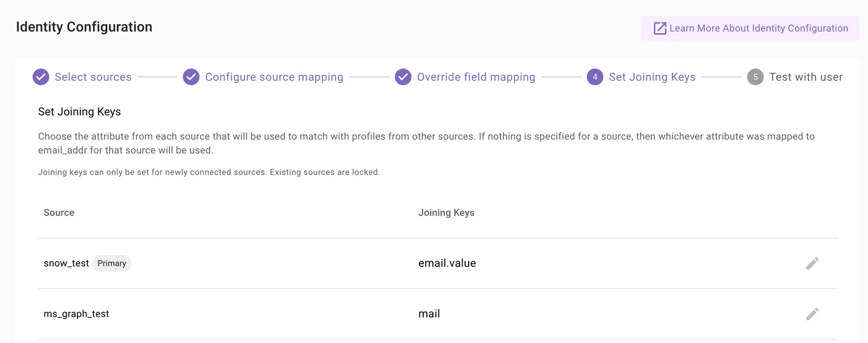Screen dimensions: 868x343
Task: Click step 5 number circle
Action: [755, 77]
